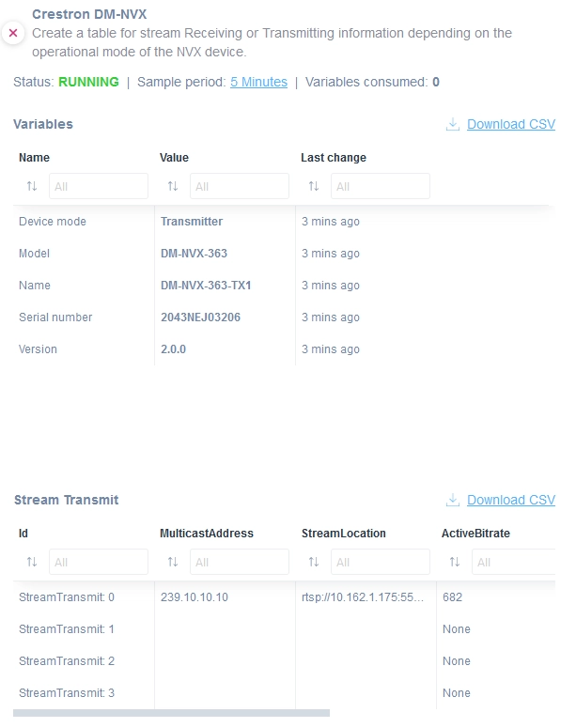This screenshot has height=728, width=576.
Task: Click the ActiveBitrate column header
Action: pos(475,533)
